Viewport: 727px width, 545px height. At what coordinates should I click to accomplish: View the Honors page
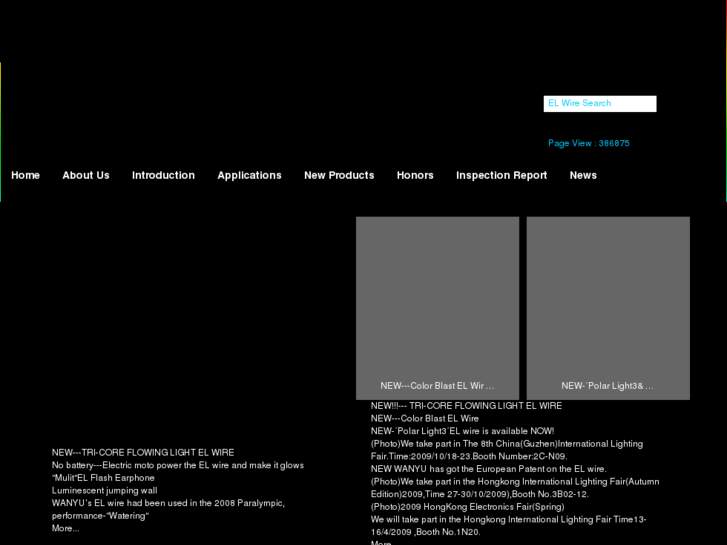coord(415,175)
